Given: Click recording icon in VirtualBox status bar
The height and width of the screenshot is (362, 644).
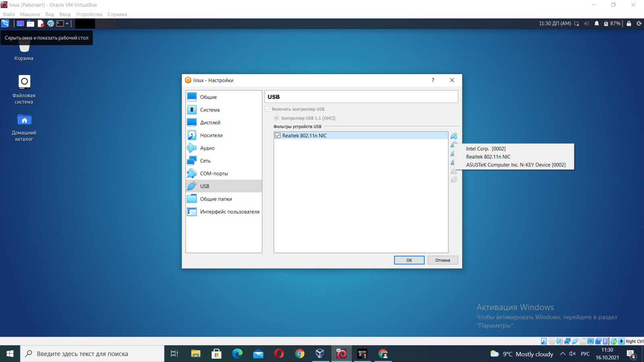Looking at the screenshot, I should pyautogui.click(x=599, y=341).
